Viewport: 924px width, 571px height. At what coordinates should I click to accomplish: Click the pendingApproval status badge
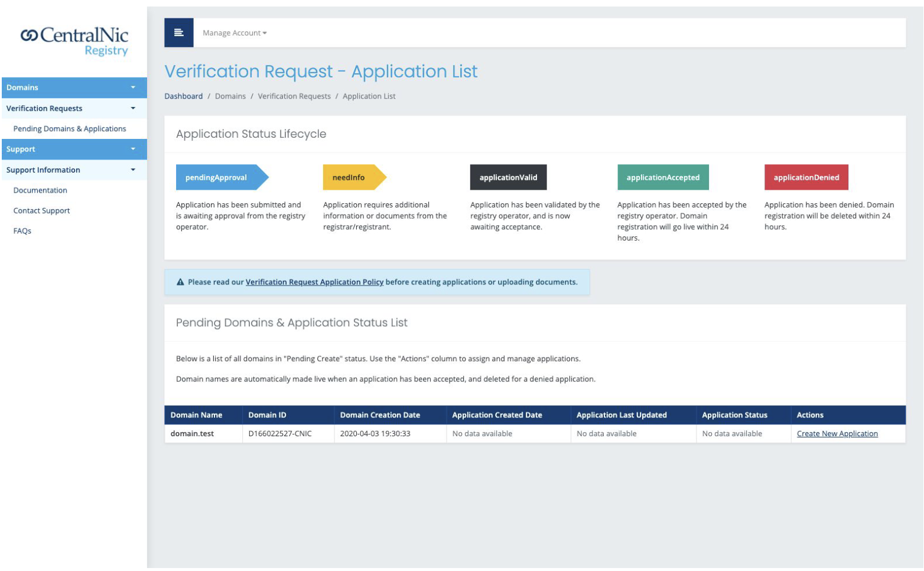click(x=222, y=177)
